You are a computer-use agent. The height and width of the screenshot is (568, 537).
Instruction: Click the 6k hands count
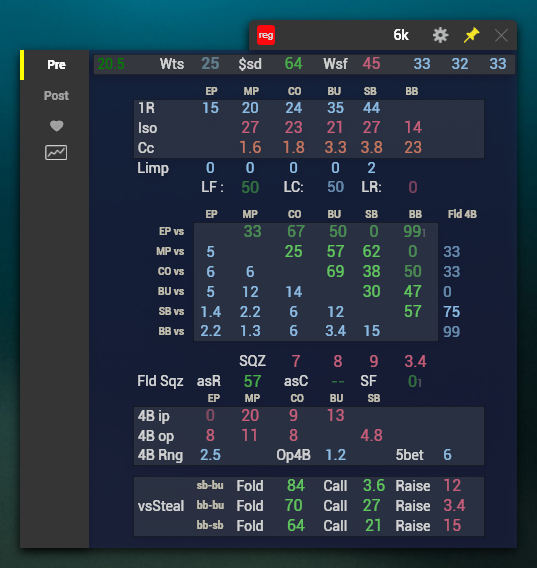[x=401, y=35]
